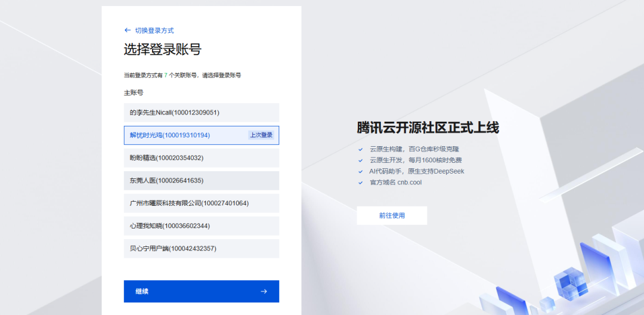The width and height of the screenshot is (644, 315).
Task: Click the 主账号 label
Action: click(134, 93)
